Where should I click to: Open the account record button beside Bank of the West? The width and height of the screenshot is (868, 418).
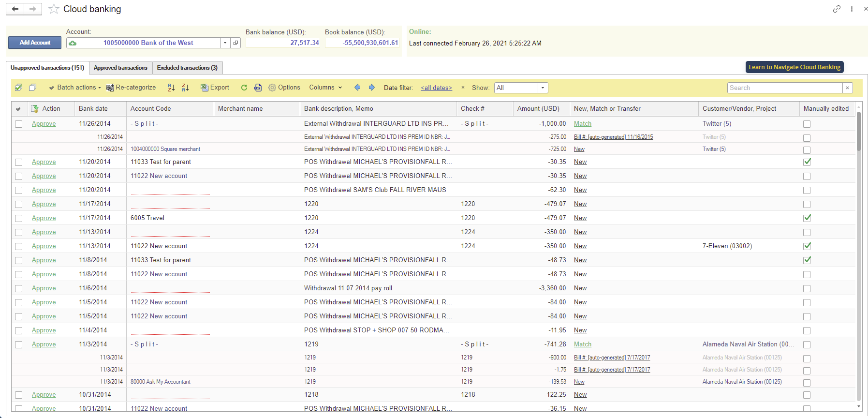coord(235,43)
